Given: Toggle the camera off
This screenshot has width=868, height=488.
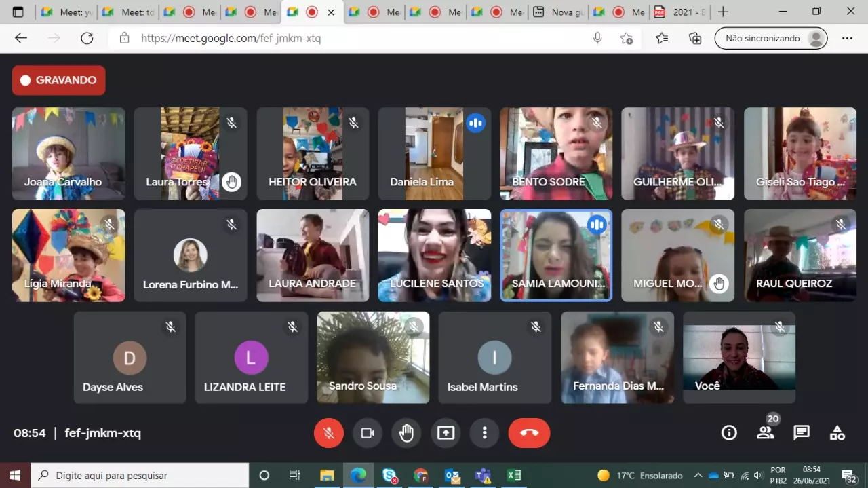Looking at the screenshot, I should click(368, 433).
